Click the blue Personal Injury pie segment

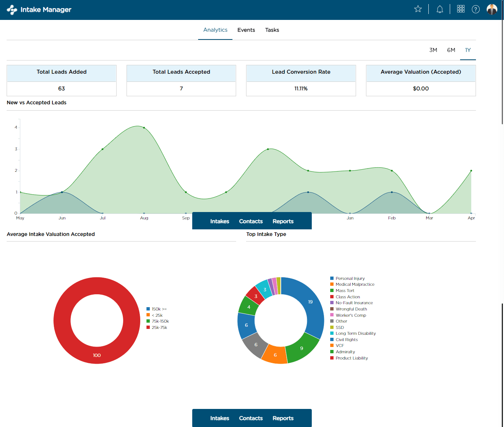[310, 302]
